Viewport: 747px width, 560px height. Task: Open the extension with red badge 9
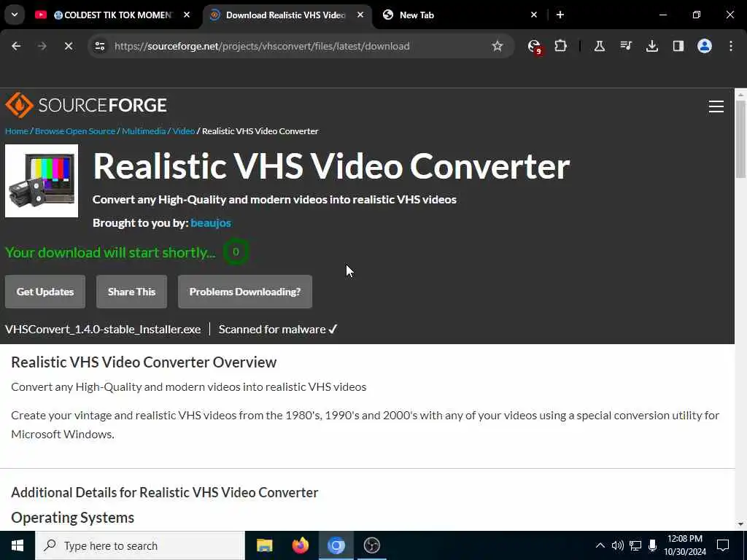[x=535, y=47]
